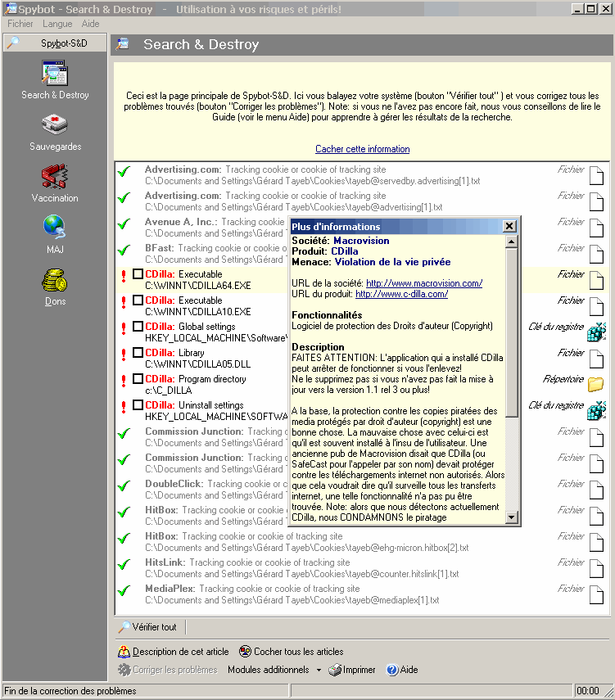Click folder icon for Program directory row

(596, 384)
